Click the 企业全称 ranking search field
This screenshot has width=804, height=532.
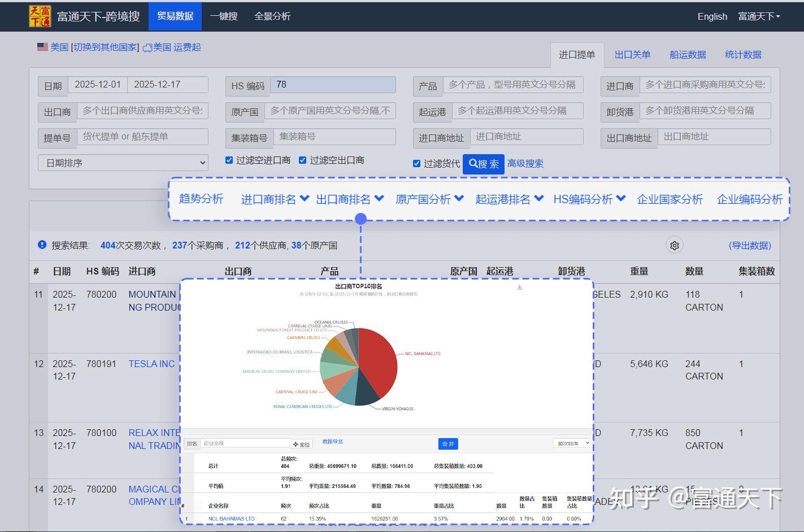point(245,443)
